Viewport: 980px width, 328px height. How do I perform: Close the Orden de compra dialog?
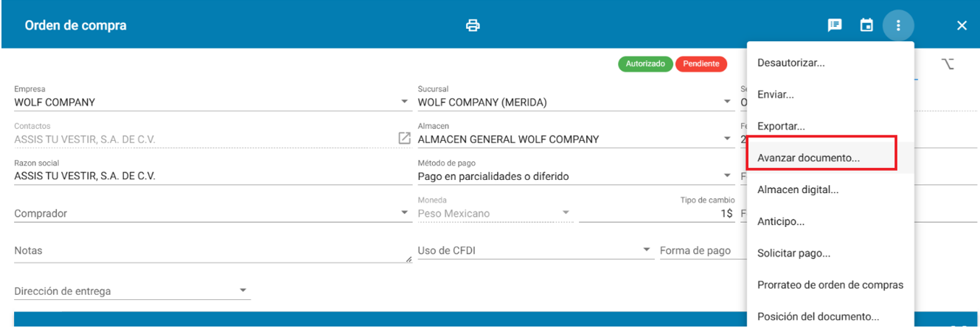(x=962, y=25)
